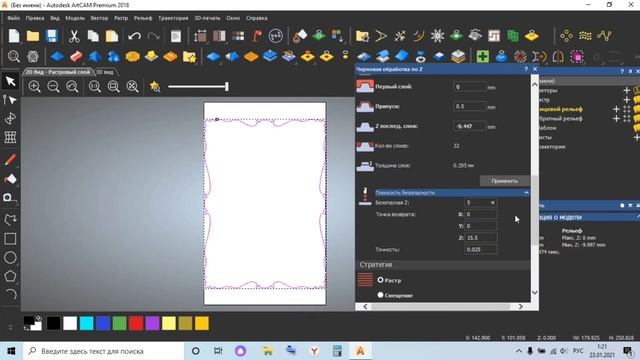Click the zoom to fit window icon
640x360 pixels.
133,87
